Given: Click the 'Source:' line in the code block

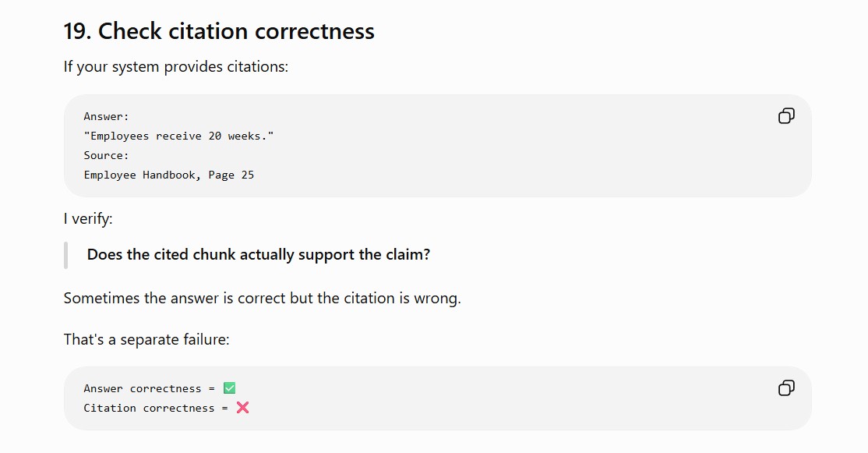Looking at the screenshot, I should (106, 155).
